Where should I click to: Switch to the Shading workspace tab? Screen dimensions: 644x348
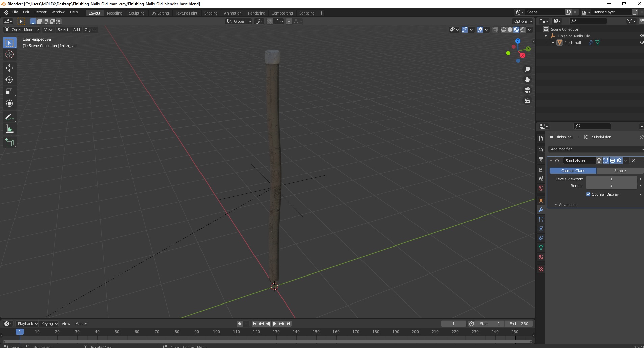(x=211, y=13)
